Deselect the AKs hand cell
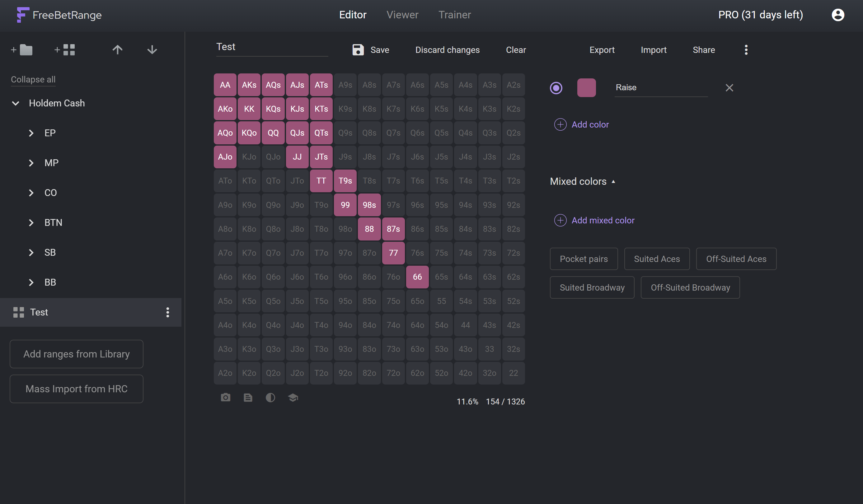The width and height of the screenshot is (863, 504). (x=249, y=85)
